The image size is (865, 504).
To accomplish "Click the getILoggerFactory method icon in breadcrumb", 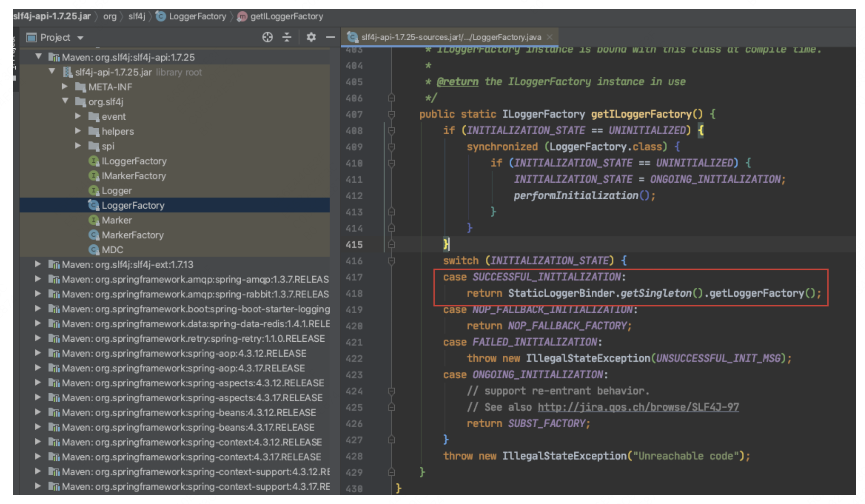I will tap(242, 17).
